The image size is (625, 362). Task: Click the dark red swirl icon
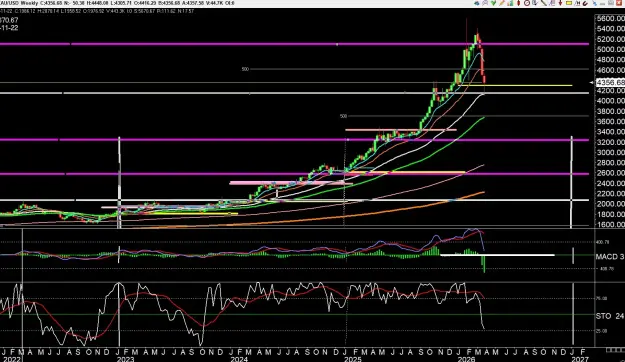click(x=585, y=3)
